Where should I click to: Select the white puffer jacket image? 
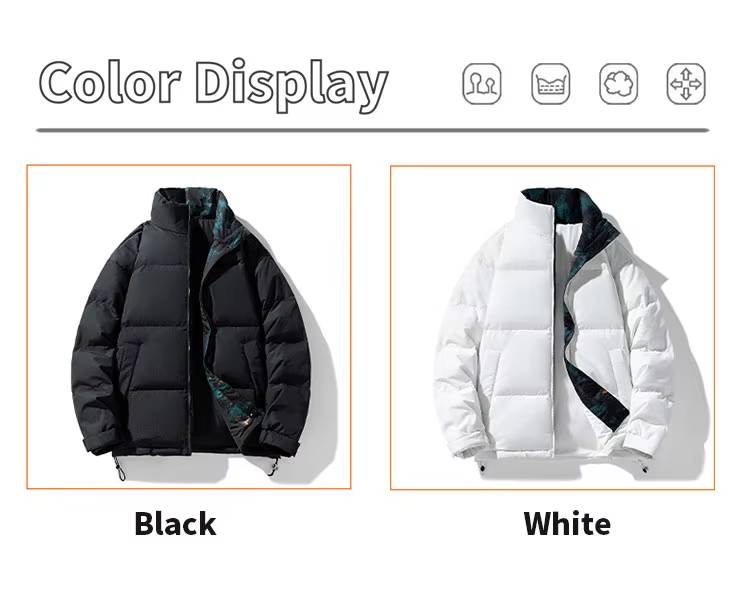tap(552, 328)
